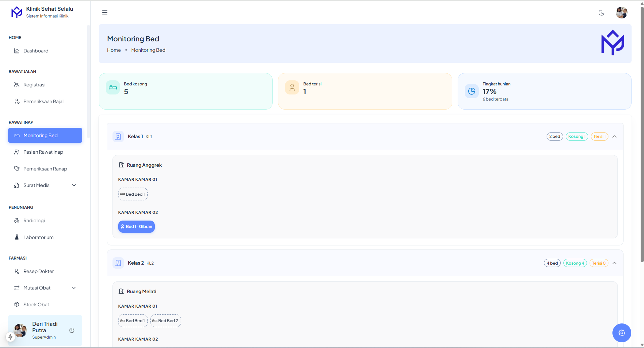Click the Monitoring Bed breadcrumb text

tap(148, 50)
